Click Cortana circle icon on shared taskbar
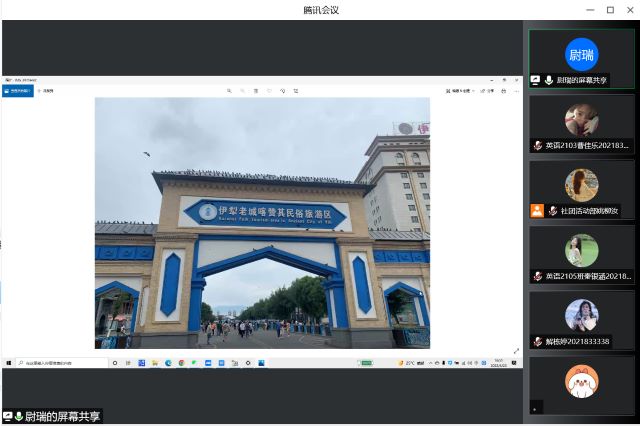 pos(115,363)
